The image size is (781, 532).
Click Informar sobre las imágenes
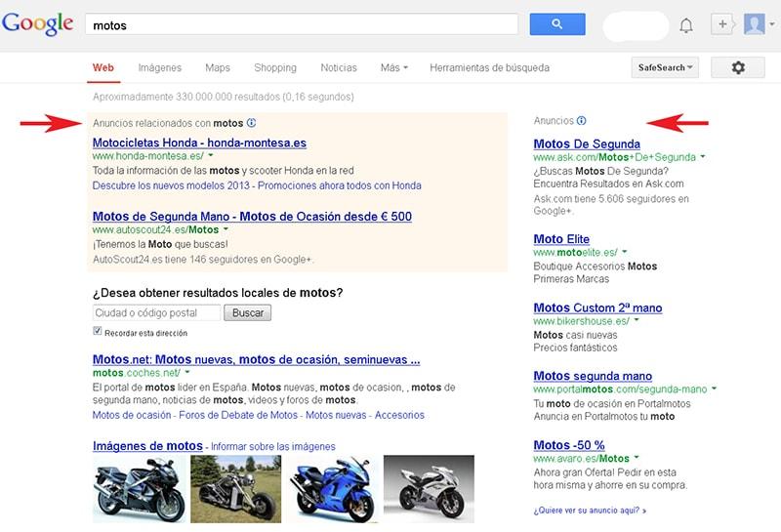[x=273, y=447]
